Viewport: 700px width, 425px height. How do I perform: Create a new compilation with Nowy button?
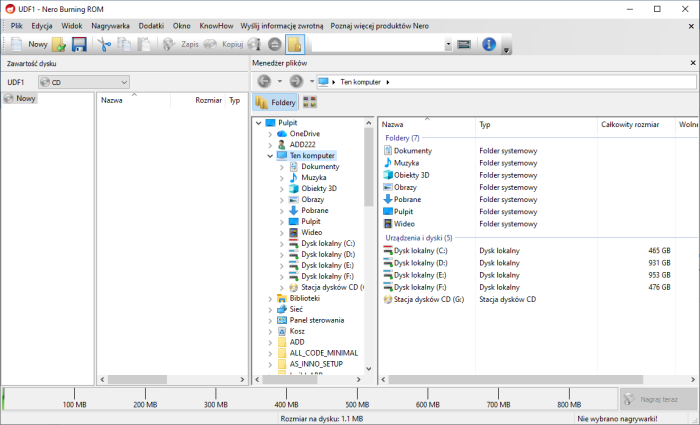[x=29, y=44]
